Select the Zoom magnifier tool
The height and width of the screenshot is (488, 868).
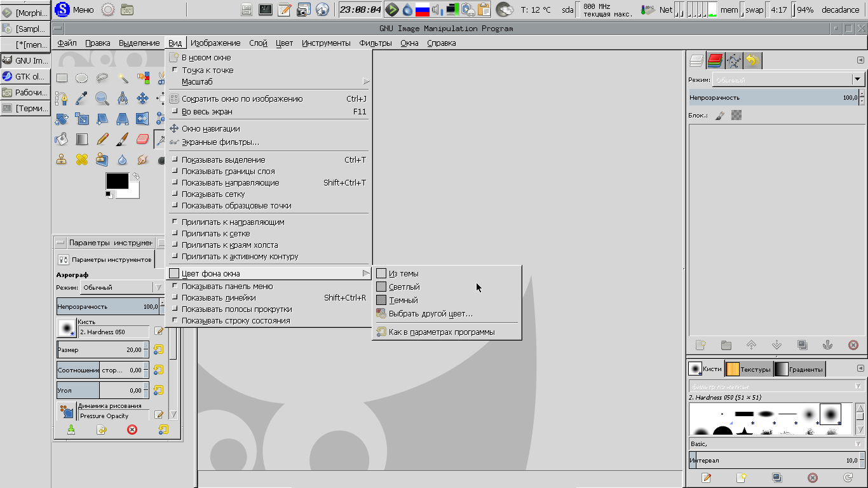102,98
